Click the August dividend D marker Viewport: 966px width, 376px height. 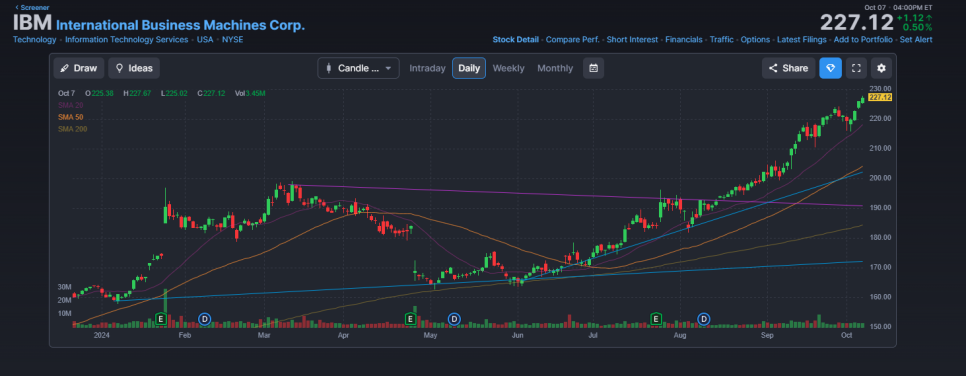[x=704, y=319]
